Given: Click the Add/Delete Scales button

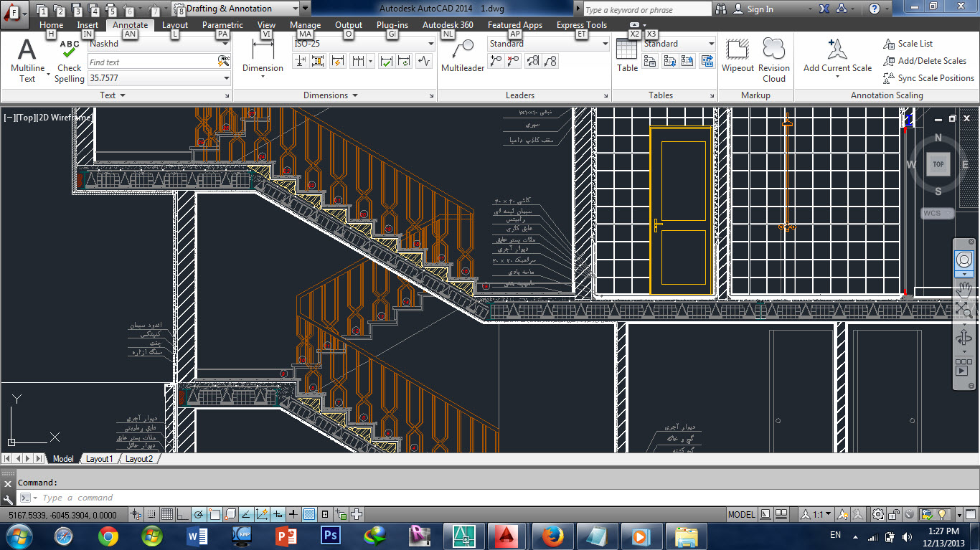Looking at the screenshot, I should click(925, 61).
